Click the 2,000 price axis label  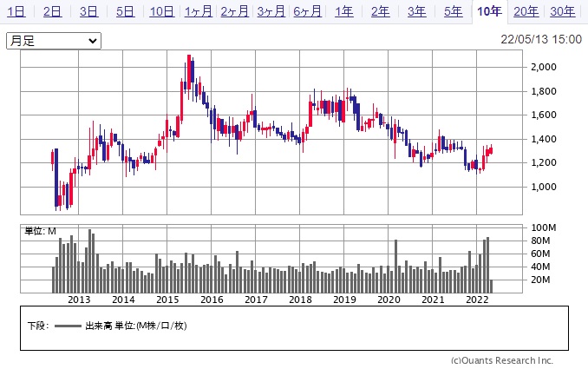(544, 67)
